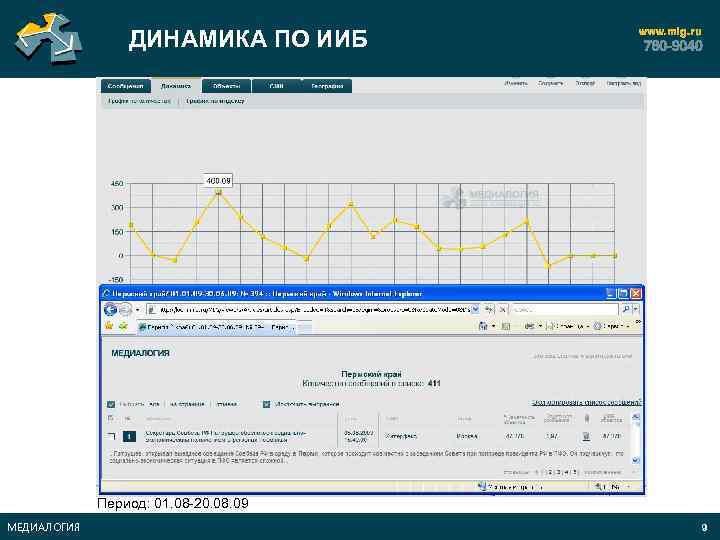Click the document icon in message row 1
720x540 pixels.
pos(586,436)
